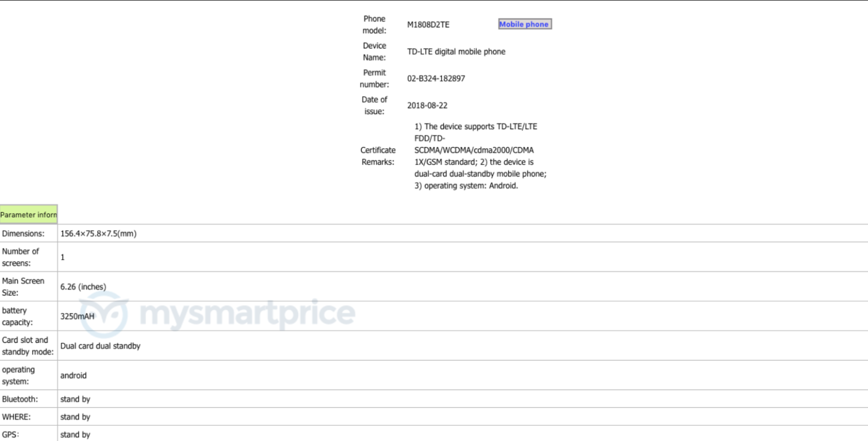Select stand by value in WHERE row

[x=75, y=417]
